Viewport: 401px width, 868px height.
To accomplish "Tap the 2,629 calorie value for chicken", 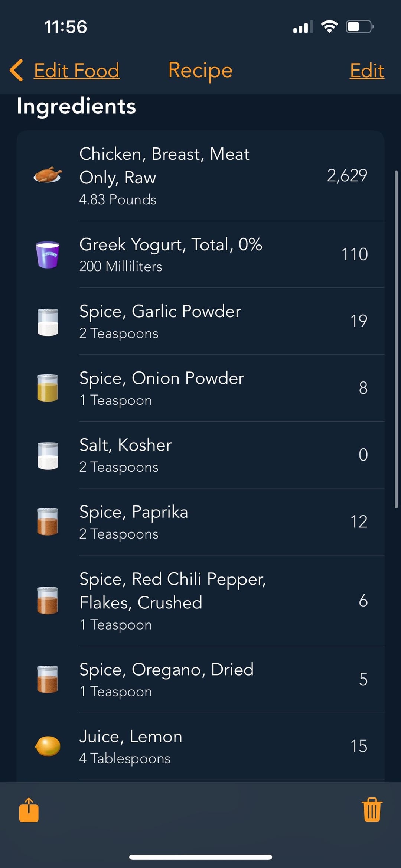I will click(x=347, y=175).
